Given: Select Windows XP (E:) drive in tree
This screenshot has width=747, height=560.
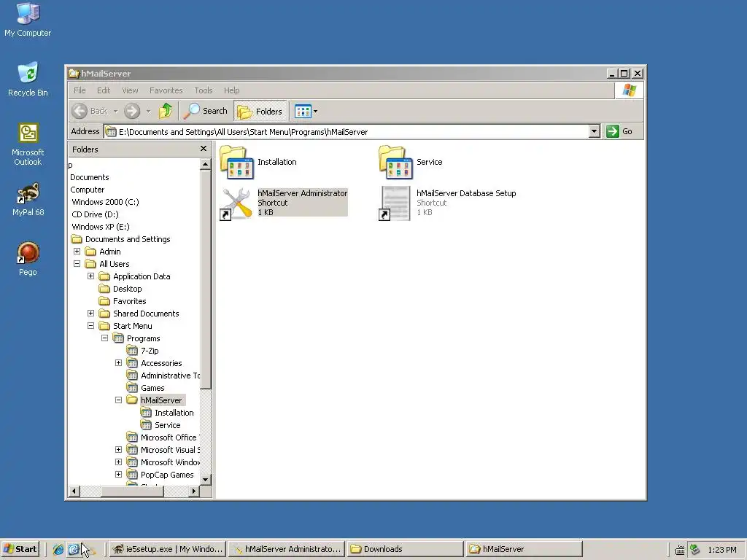Looking at the screenshot, I should click(101, 227).
